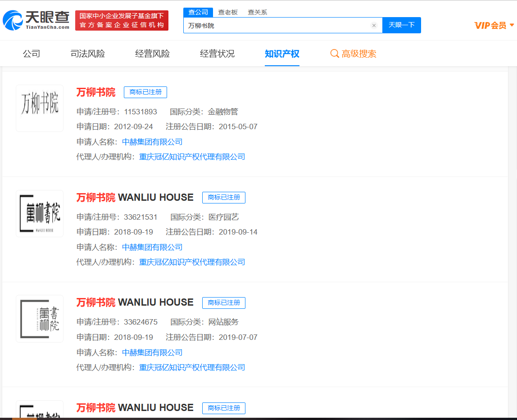517x420 pixels.
Task: Click the 国际分类 value 金融物管
Action: [223, 112]
